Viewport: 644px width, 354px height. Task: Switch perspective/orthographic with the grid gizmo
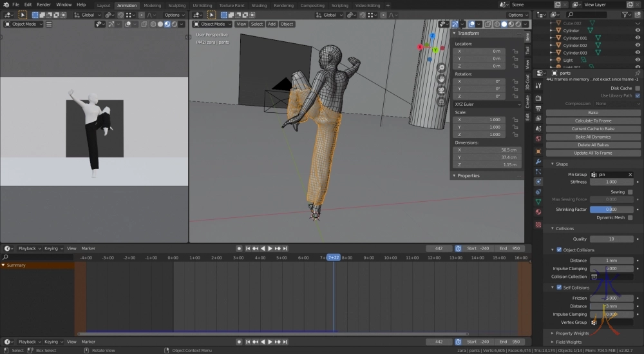click(x=441, y=101)
